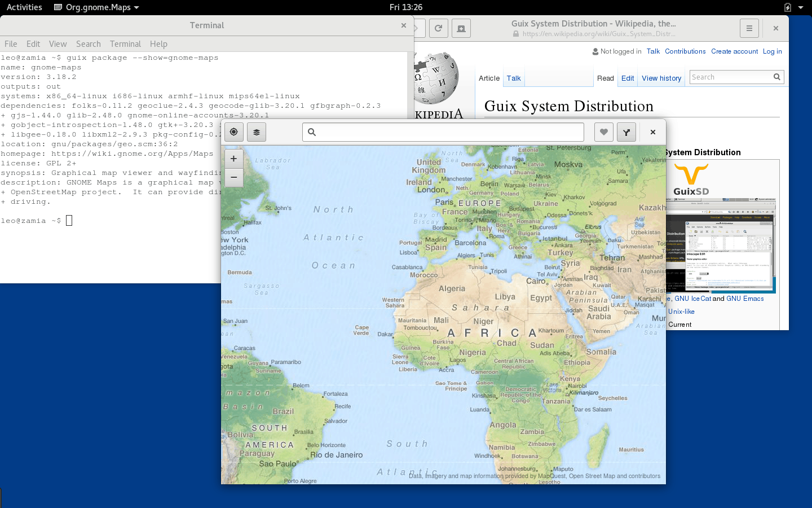Select the Article tab
The width and height of the screenshot is (812, 508).
[489, 78]
